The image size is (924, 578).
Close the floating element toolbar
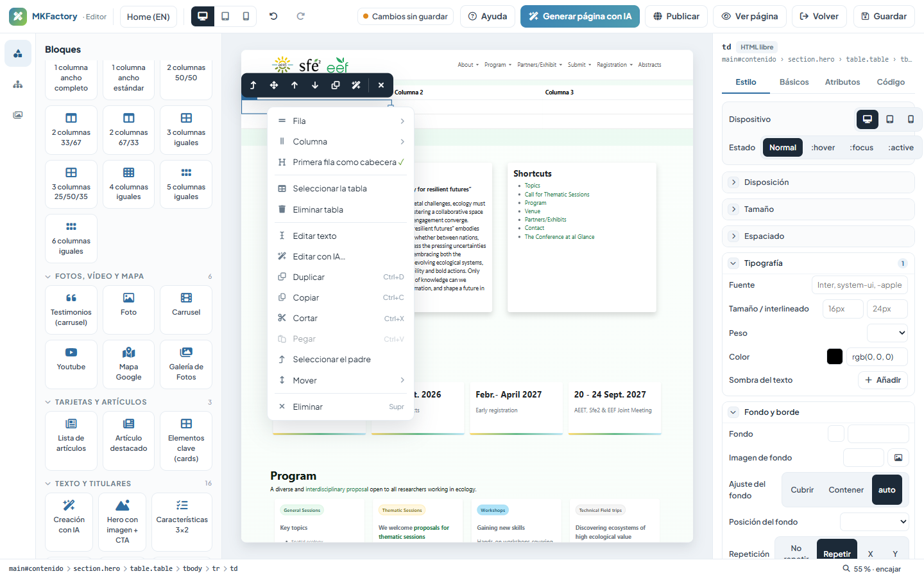381,85
